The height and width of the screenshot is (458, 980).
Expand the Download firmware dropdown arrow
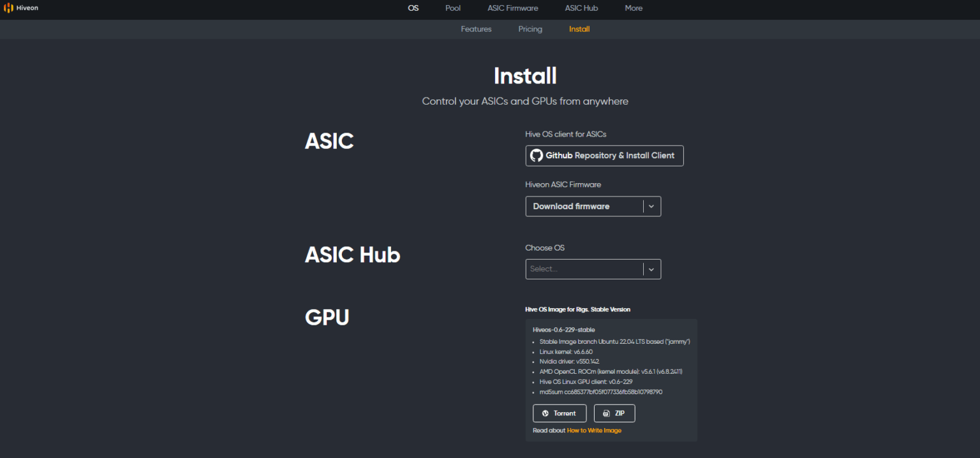[651, 206]
